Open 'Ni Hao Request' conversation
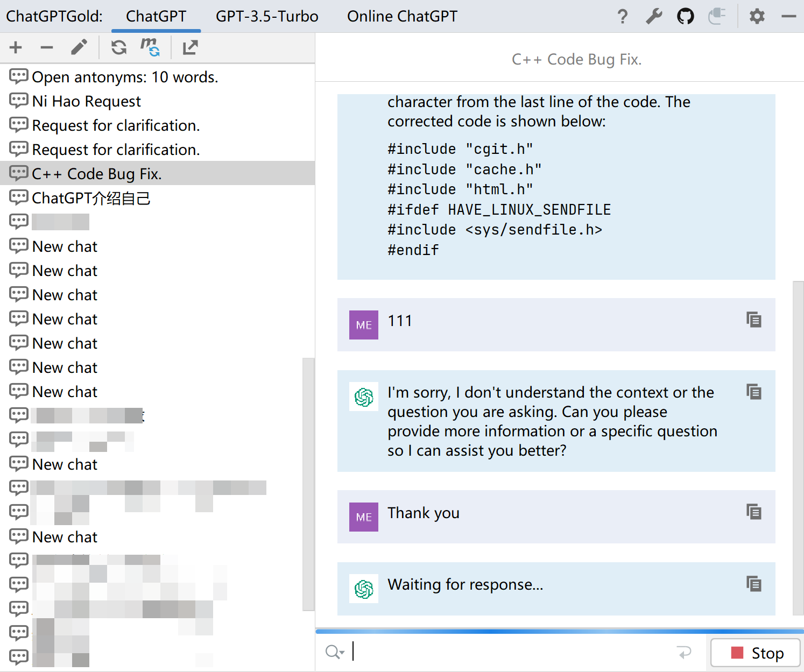The height and width of the screenshot is (672, 804). click(x=86, y=101)
